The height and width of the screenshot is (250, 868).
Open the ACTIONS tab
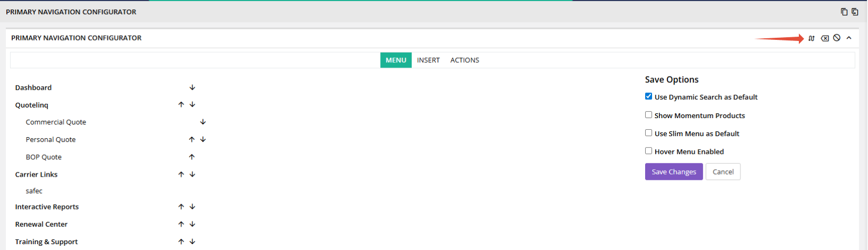pos(464,60)
